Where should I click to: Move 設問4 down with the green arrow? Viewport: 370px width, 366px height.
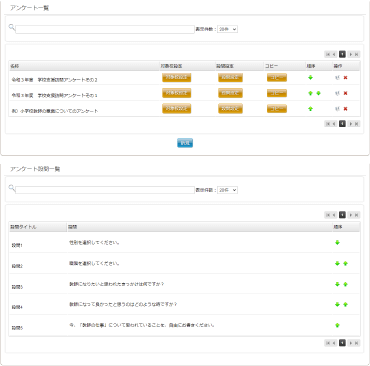[337, 304]
